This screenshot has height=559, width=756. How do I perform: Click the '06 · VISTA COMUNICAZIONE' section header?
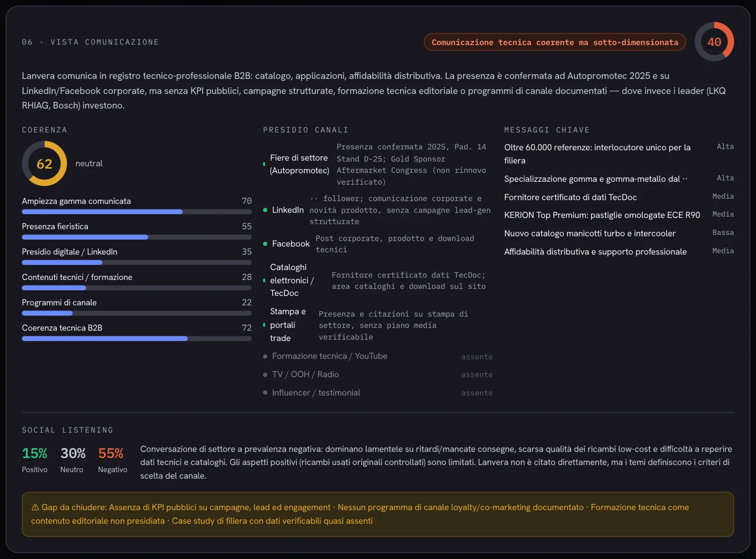(x=90, y=42)
